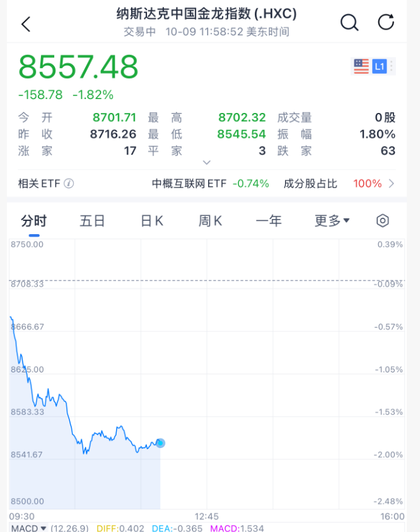The width and height of the screenshot is (420, 532).
Task: Open the 更多 chart period dropdown
Action: coord(332,221)
